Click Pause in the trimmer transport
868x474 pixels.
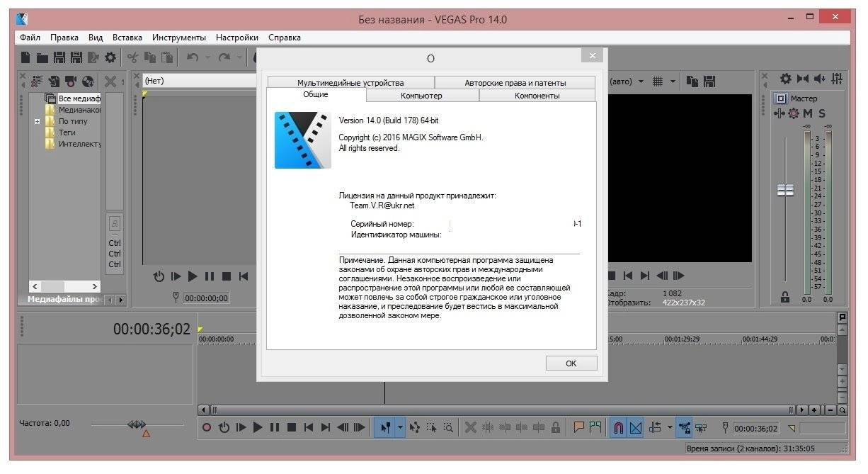coord(210,276)
